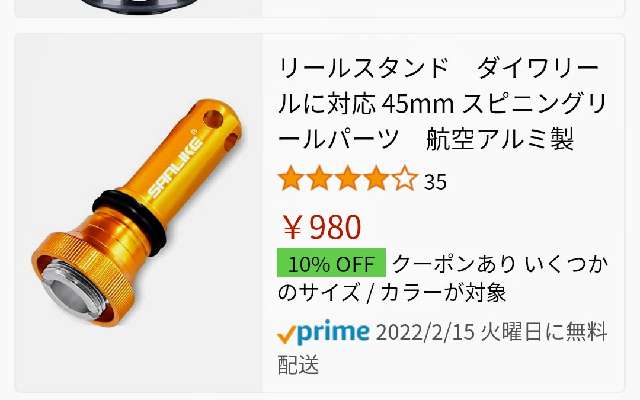This screenshot has width=640, height=400.
Task: Click the 45mm スピニングリ title line
Action: 493,104
